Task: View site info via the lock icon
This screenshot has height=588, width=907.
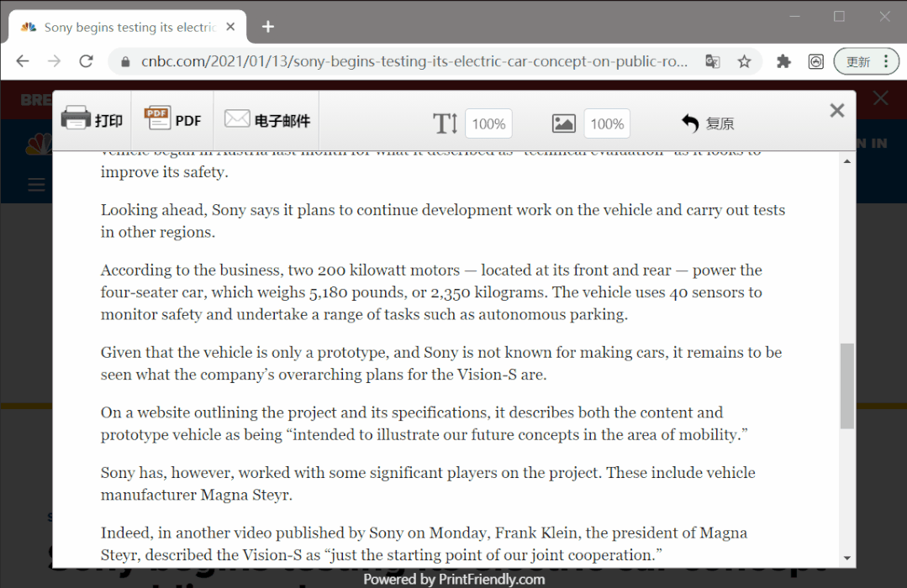Action: point(125,61)
